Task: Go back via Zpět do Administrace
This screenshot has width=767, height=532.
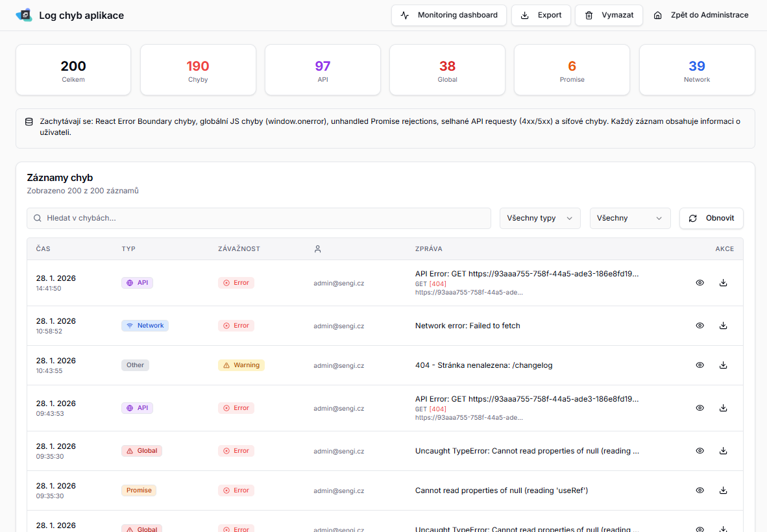Action: pos(701,15)
